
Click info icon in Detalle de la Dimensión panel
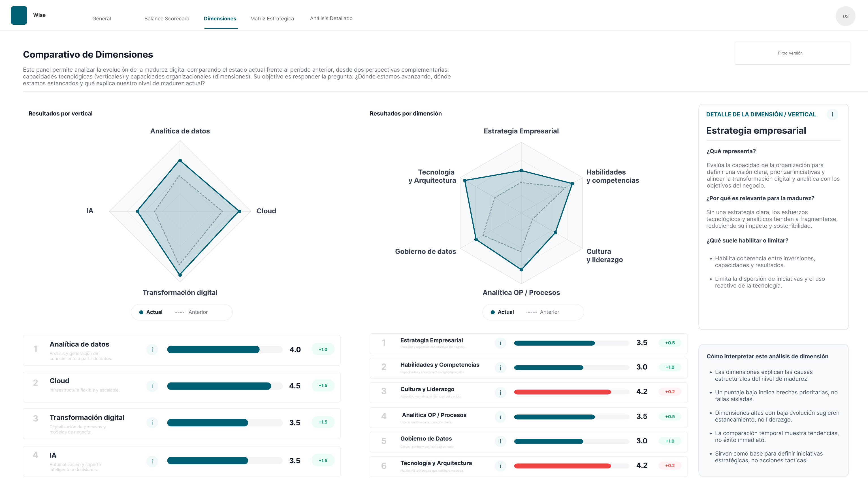click(x=832, y=115)
